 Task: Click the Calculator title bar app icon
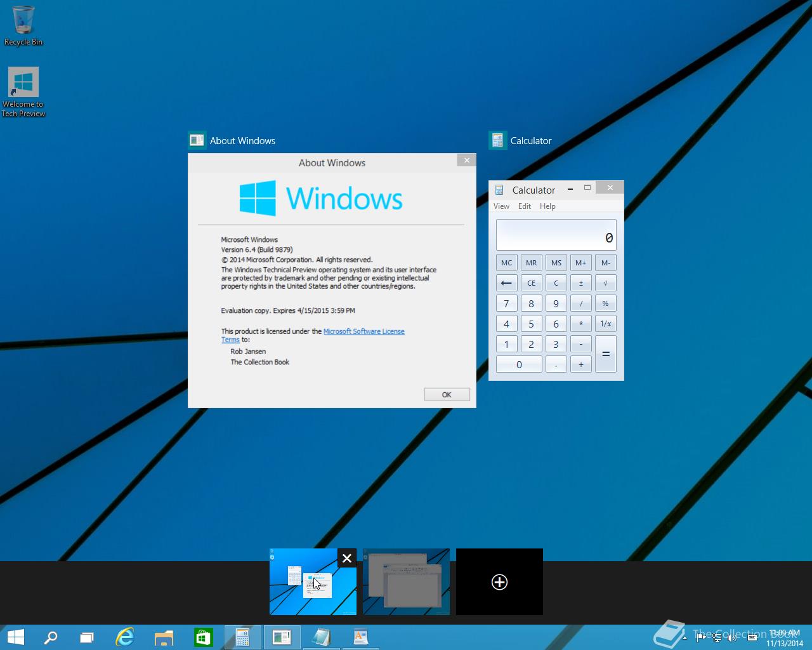coord(499,190)
